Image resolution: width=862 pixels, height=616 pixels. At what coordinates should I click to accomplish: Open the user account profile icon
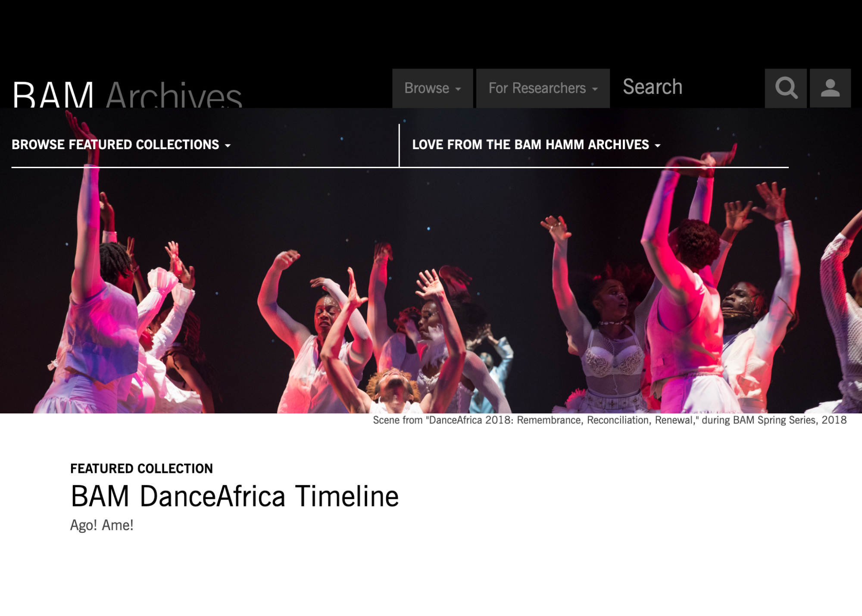click(x=830, y=88)
